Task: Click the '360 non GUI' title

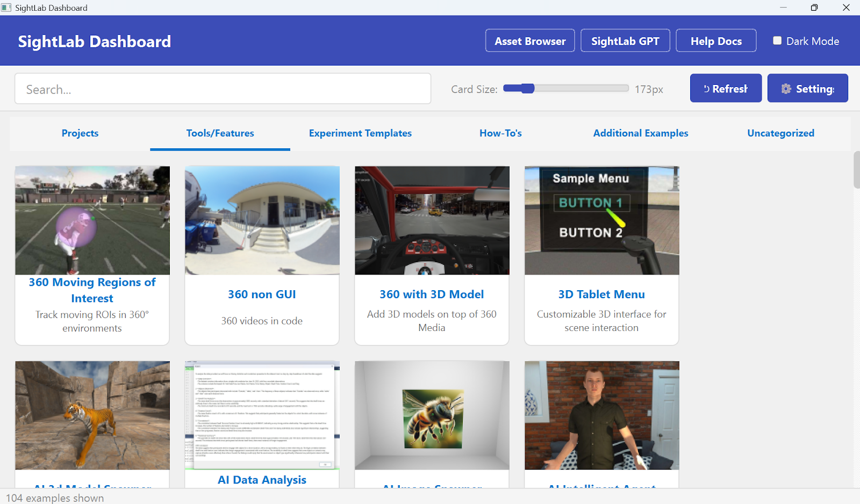Action: pos(262,294)
